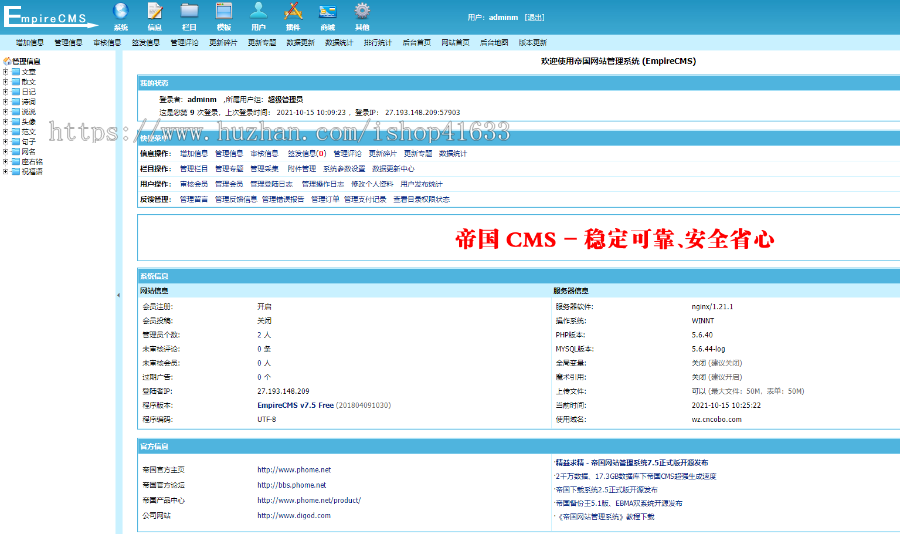
Task: Select 增加信息 in the top submenu bar
Action: pos(30,42)
